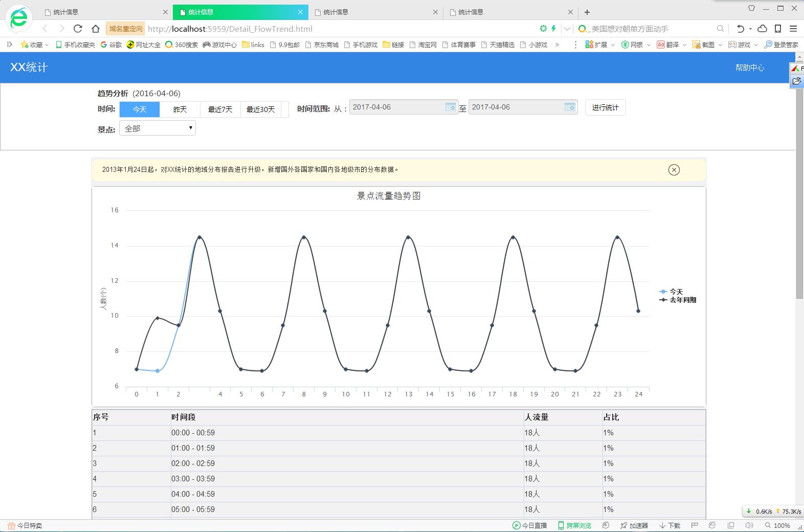
Task: Click the 进行统计 button
Action: point(606,107)
